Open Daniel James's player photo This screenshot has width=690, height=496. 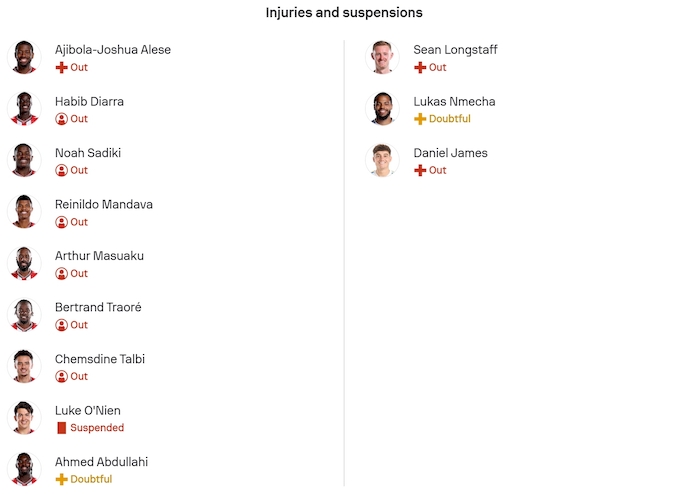pyautogui.click(x=382, y=160)
